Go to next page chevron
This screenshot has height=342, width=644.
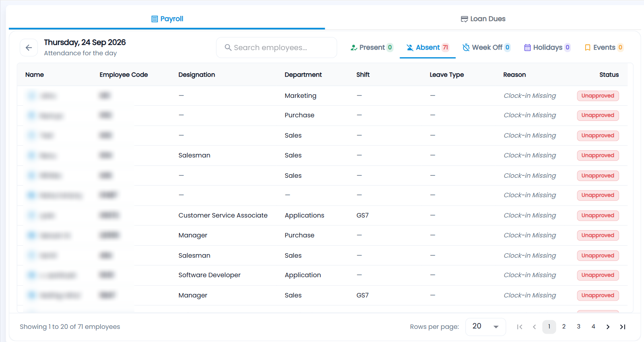[x=608, y=327]
